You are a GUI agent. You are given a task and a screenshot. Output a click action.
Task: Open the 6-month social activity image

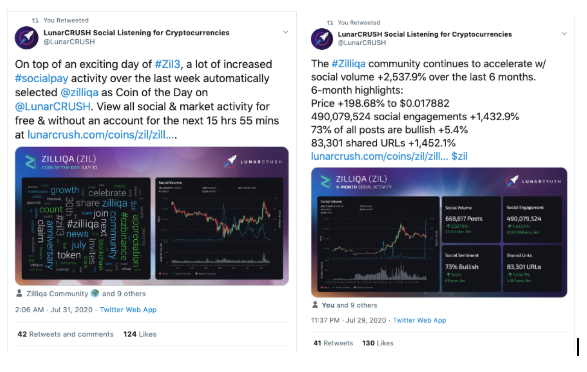click(x=439, y=232)
